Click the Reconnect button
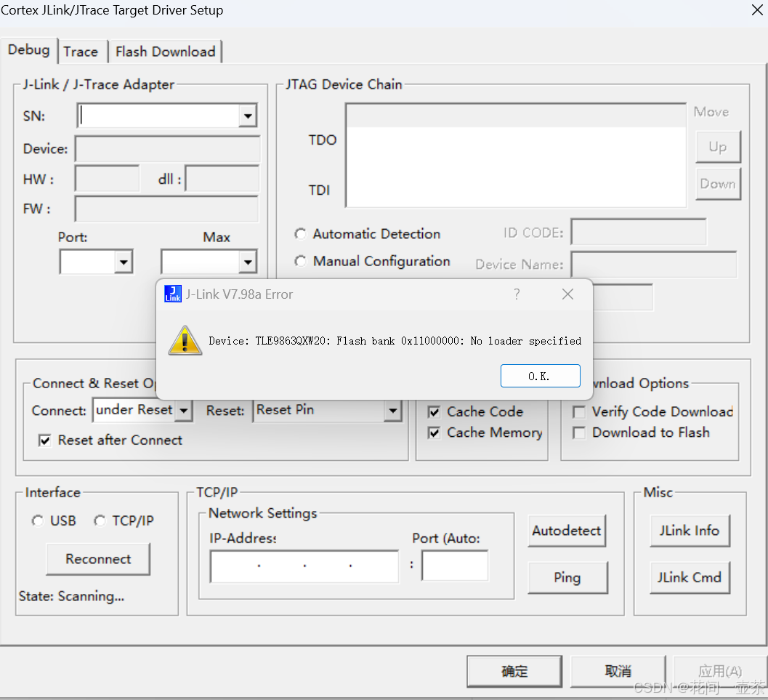Screen dimensions: 768x700 pos(98,559)
